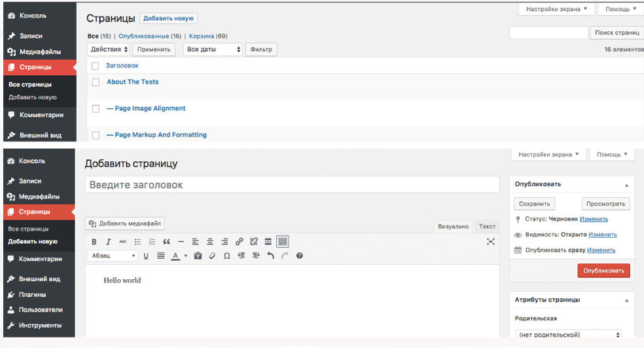
Task: Open the parent page (нет родительской) dropdown
Action: coord(569,334)
